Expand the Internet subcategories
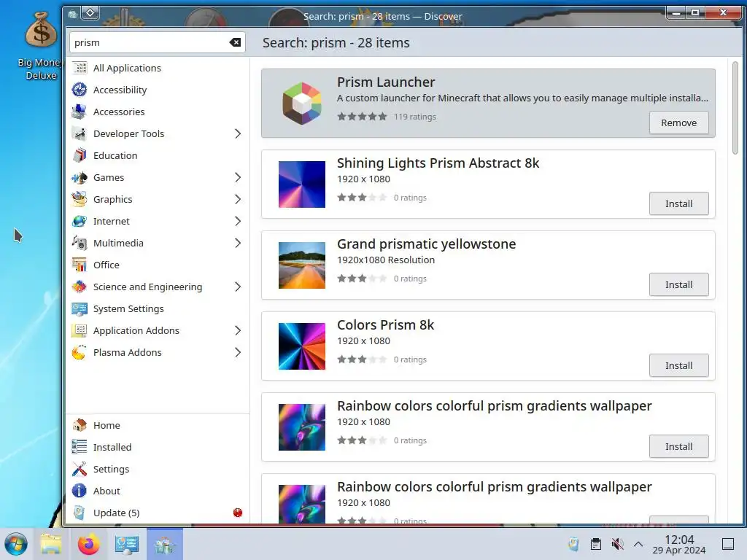Viewport: 747px width, 560px height. tap(238, 221)
